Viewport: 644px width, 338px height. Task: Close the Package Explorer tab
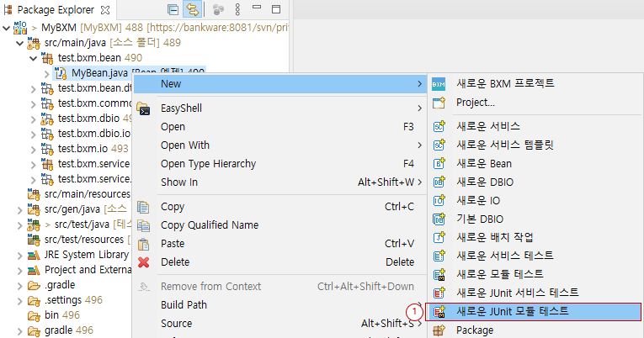point(105,10)
